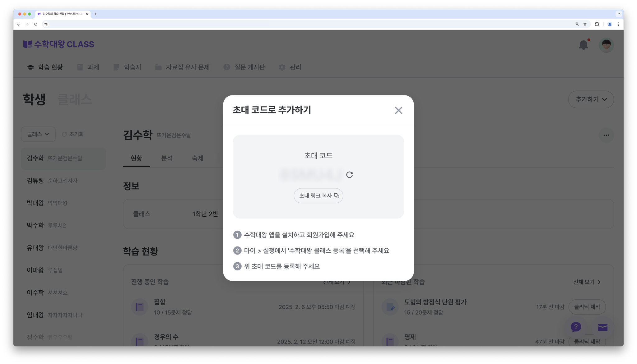Go to 학습 현황 menu
637x364 pixels.
click(45, 67)
